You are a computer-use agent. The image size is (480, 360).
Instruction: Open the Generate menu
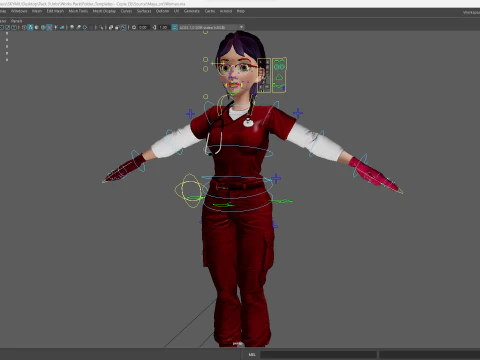click(192, 11)
